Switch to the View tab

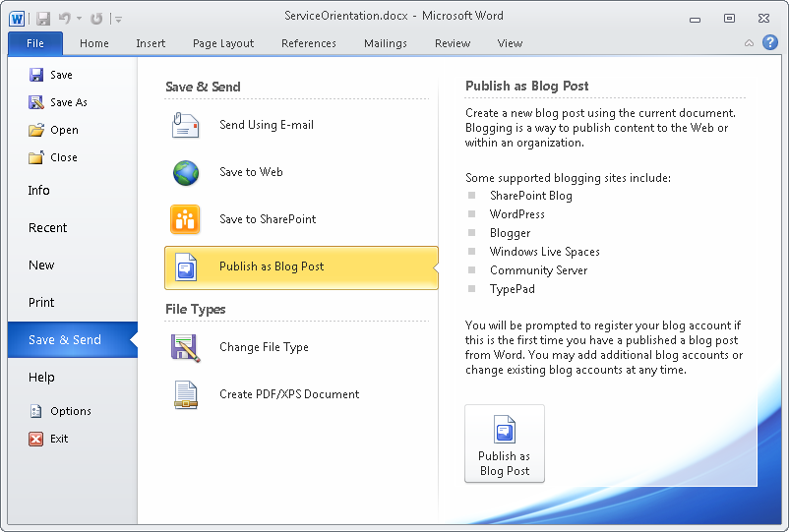click(510, 43)
